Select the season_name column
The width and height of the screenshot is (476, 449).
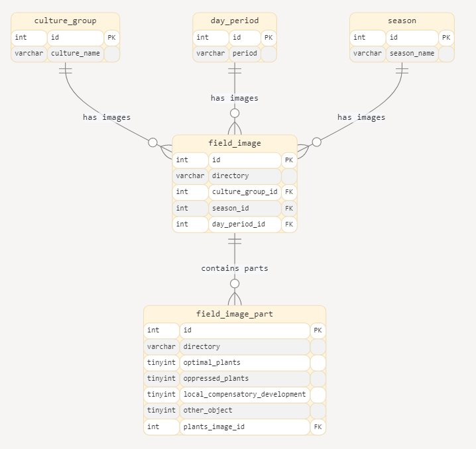[412, 54]
